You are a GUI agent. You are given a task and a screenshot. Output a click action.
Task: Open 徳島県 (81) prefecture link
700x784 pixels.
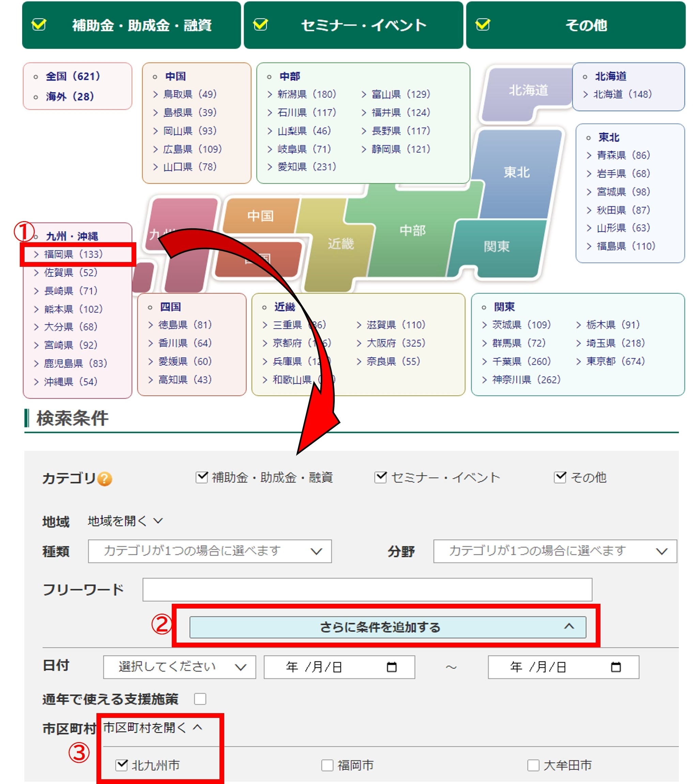pos(185,325)
